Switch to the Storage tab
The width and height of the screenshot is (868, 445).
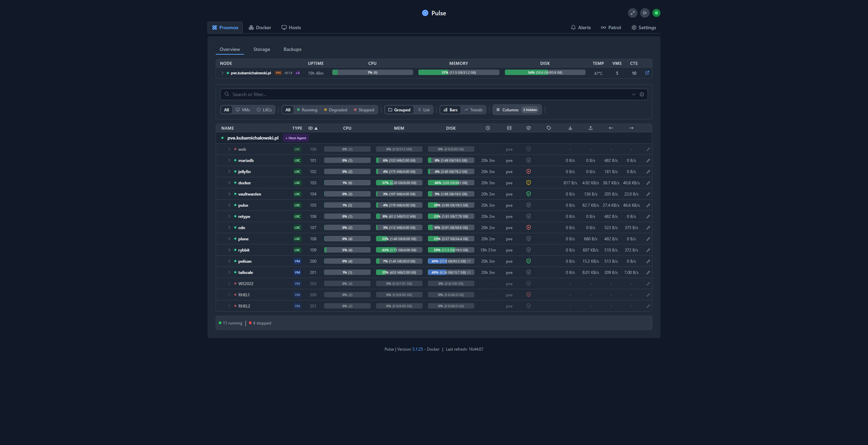tap(261, 49)
